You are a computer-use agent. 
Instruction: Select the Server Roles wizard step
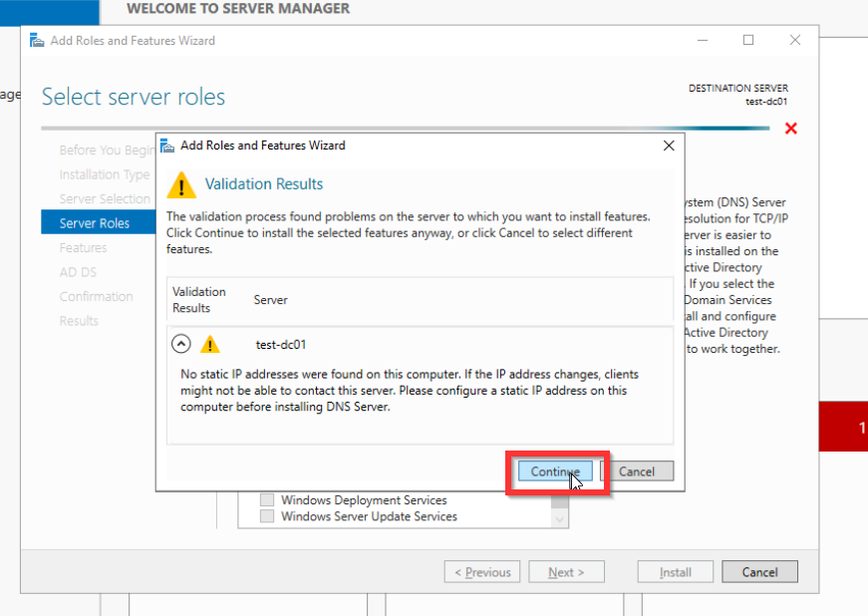99,223
